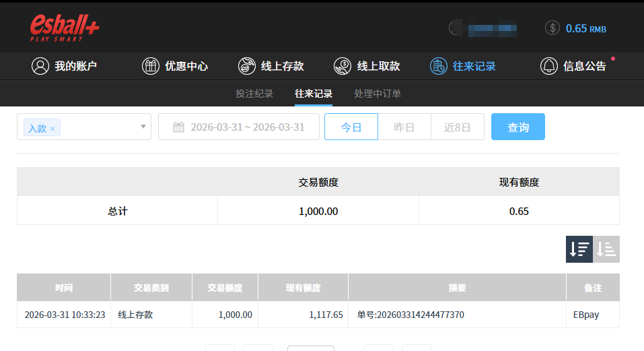Click the esball+ logo
This screenshot has width=644, height=351.
tap(65, 28)
